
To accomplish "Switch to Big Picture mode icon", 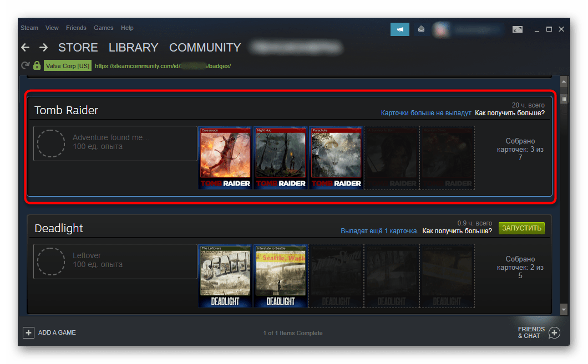I will 518,29.
